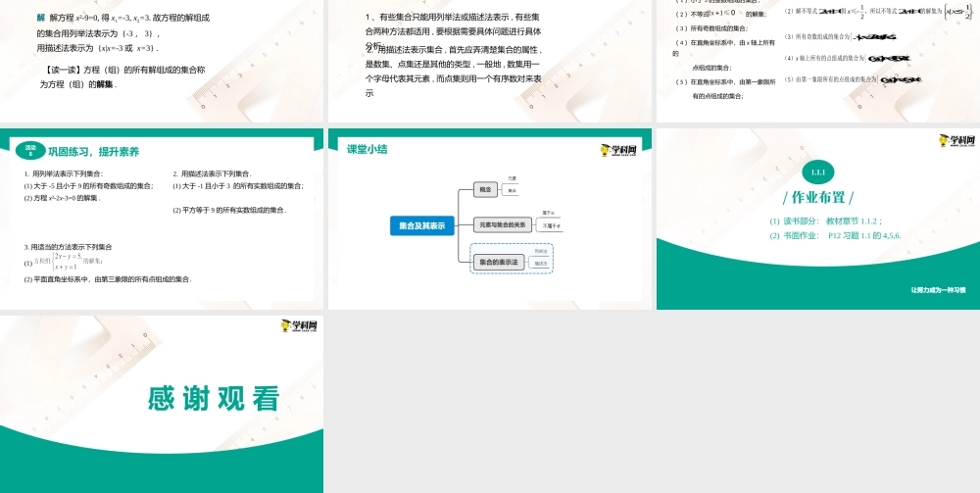Click the 感谢观看 text
The height and width of the screenshot is (493, 980).
click(214, 399)
